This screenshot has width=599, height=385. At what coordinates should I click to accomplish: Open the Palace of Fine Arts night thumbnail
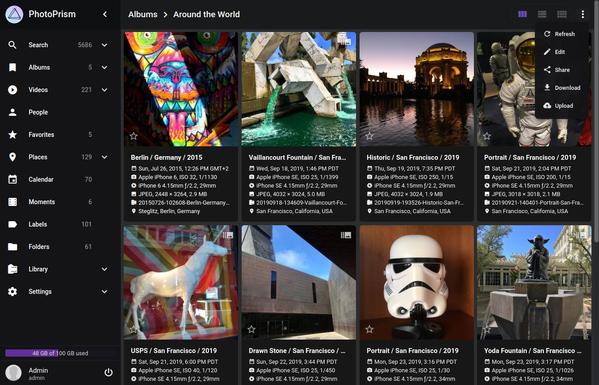417,89
